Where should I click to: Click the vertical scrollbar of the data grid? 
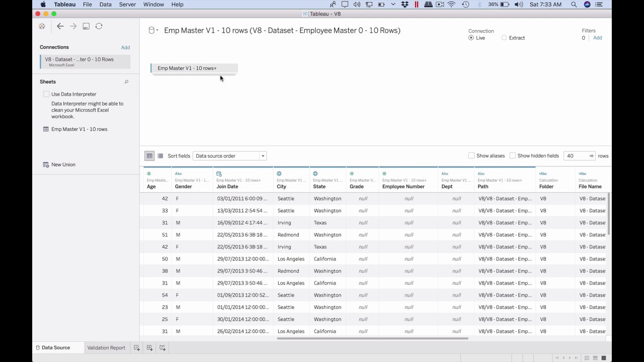(x=609, y=214)
